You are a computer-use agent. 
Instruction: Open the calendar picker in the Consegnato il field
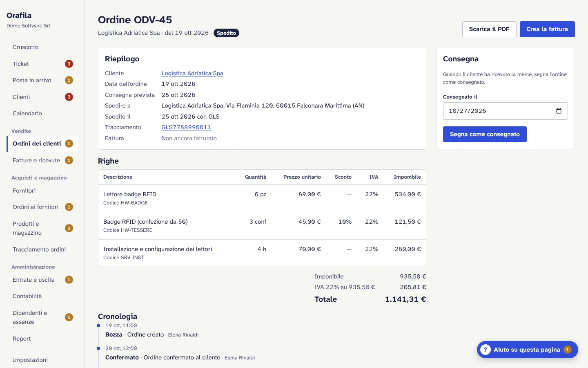(x=559, y=111)
